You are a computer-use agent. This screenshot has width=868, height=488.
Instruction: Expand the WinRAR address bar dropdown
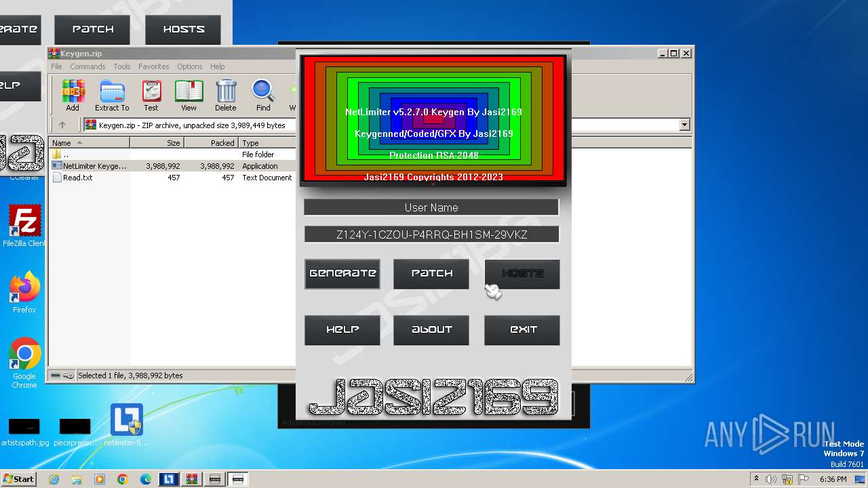[684, 125]
